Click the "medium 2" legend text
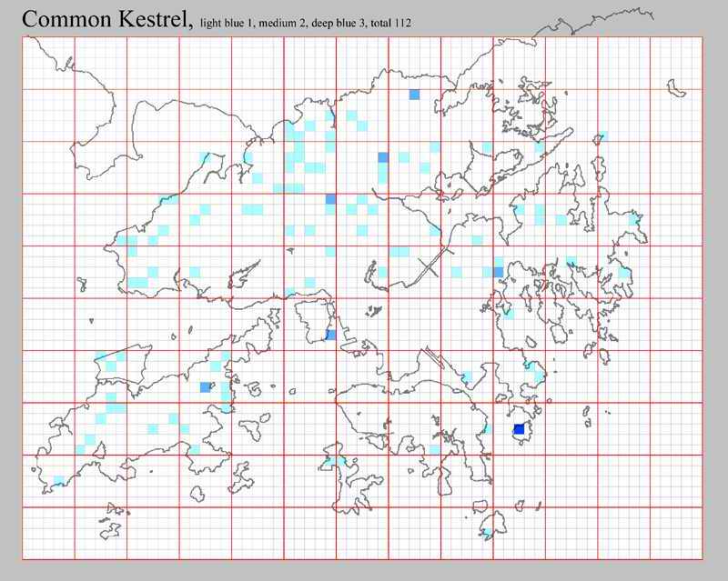The image size is (728, 581). pyautogui.click(x=282, y=24)
